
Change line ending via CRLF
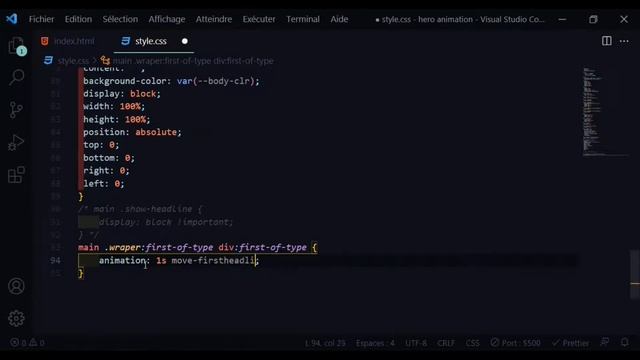(x=446, y=343)
